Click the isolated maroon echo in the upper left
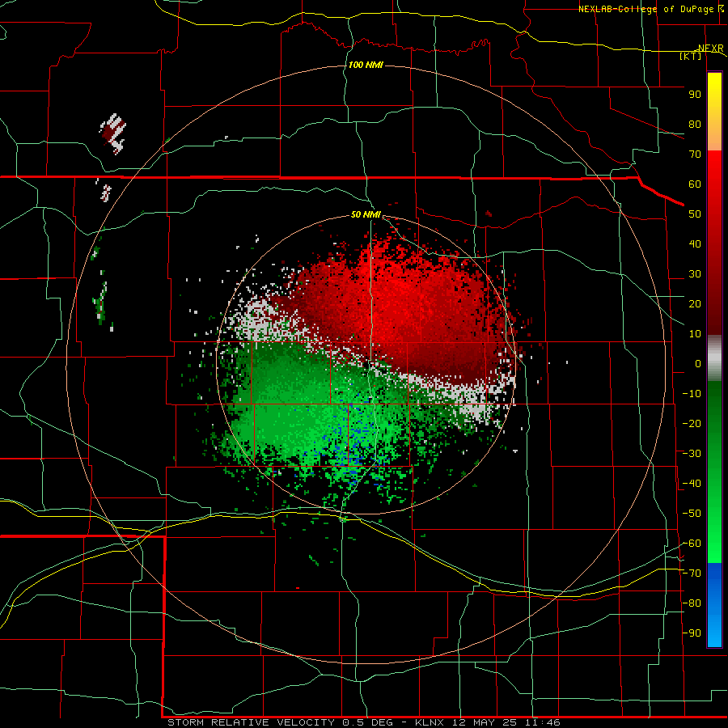728x728 pixels. tap(112, 133)
